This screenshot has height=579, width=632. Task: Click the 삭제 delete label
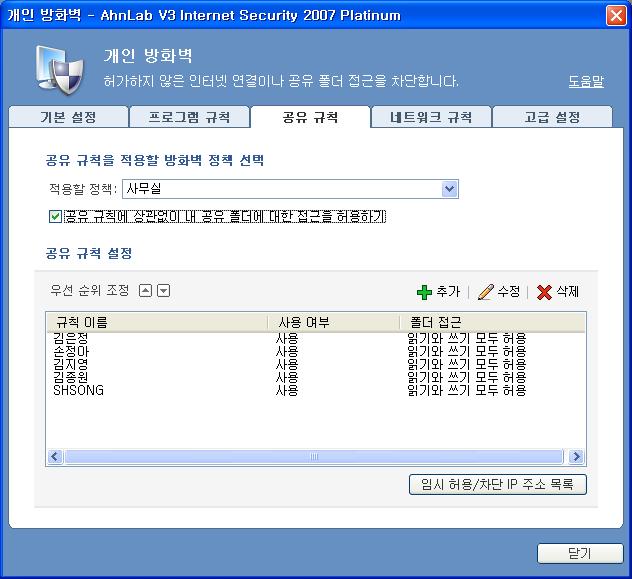click(568, 291)
